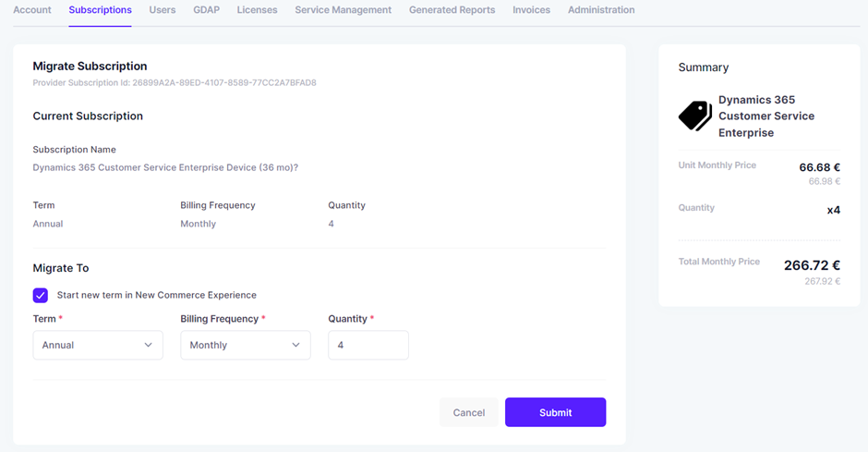Open the Account tab
This screenshot has width=868, height=452.
32,10
